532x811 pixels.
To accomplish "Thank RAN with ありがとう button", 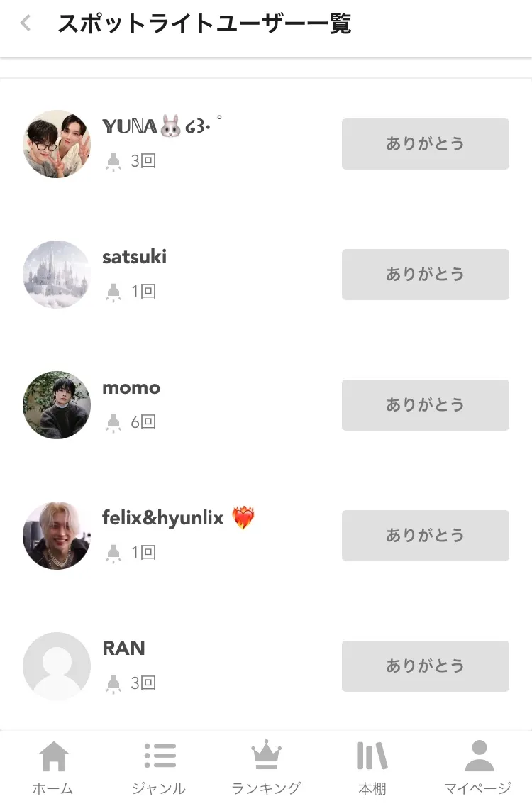I will click(425, 666).
